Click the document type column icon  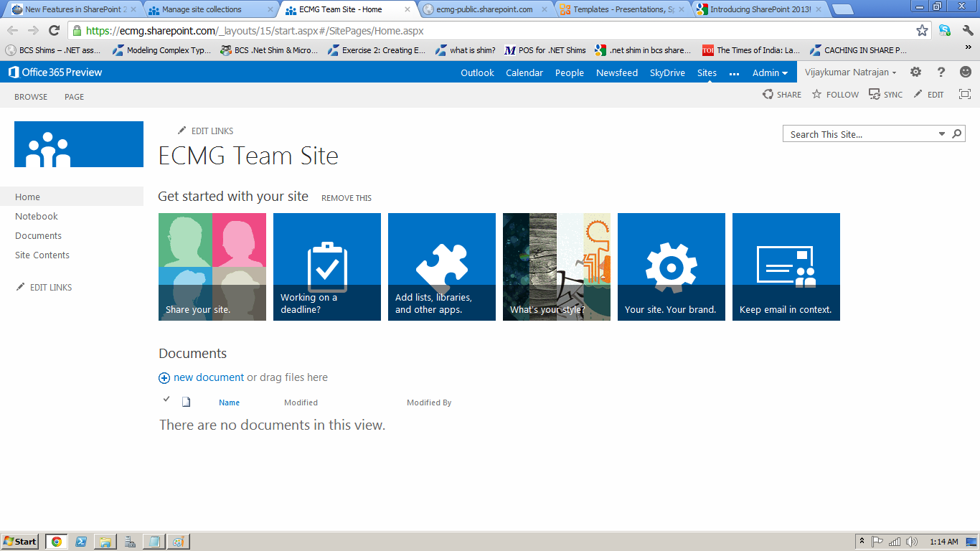pos(186,402)
